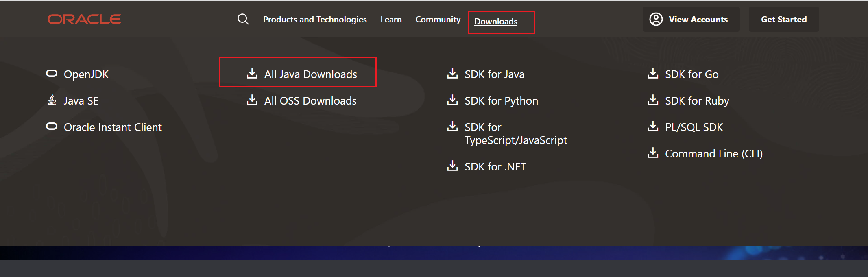Click the OpenJDK pill icon
868x277 pixels.
click(52, 73)
